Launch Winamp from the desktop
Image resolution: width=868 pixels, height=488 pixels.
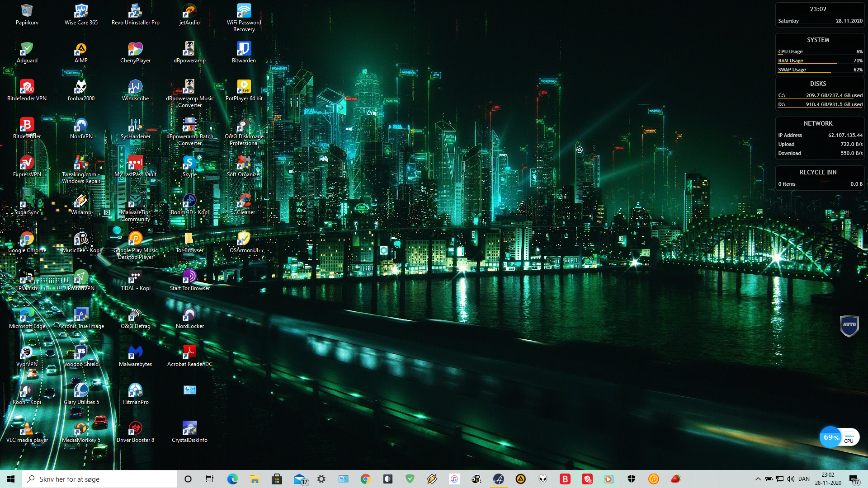tap(81, 201)
